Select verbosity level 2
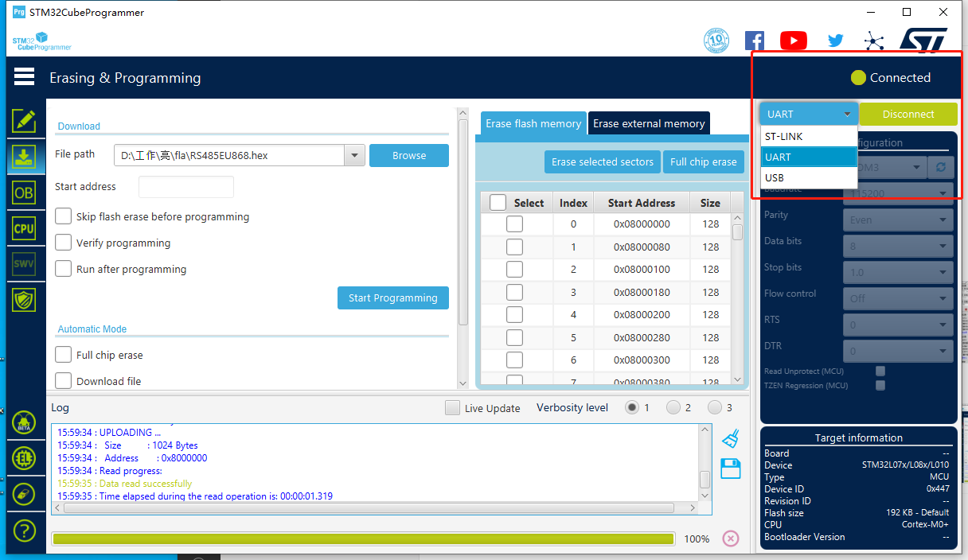 pyautogui.click(x=673, y=407)
